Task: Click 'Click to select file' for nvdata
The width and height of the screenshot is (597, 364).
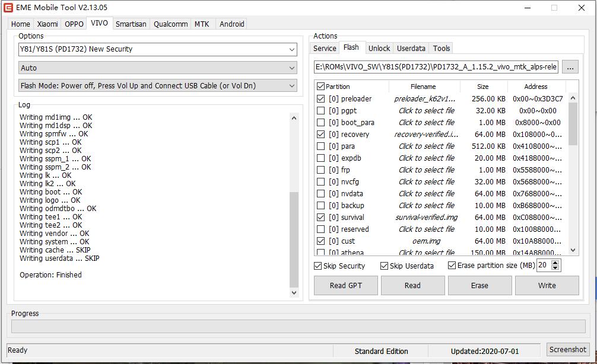Action: coord(427,194)
